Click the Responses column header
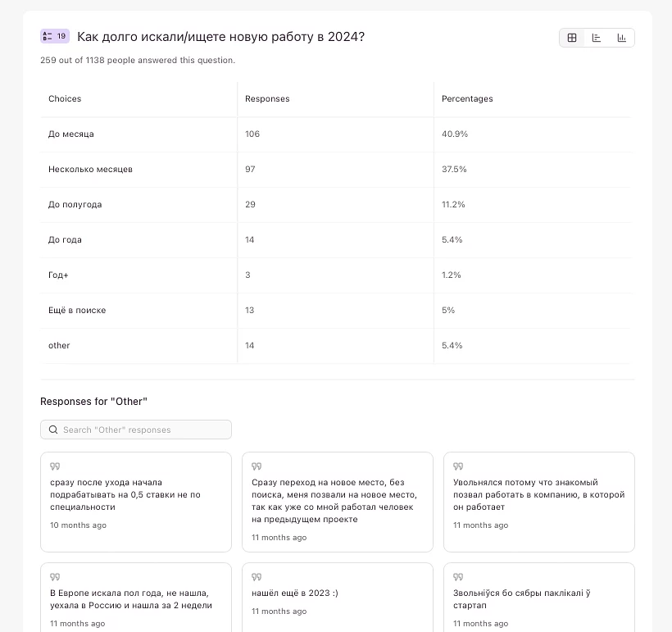Screen dimensions: 672x632 click(x=267, y=99)
